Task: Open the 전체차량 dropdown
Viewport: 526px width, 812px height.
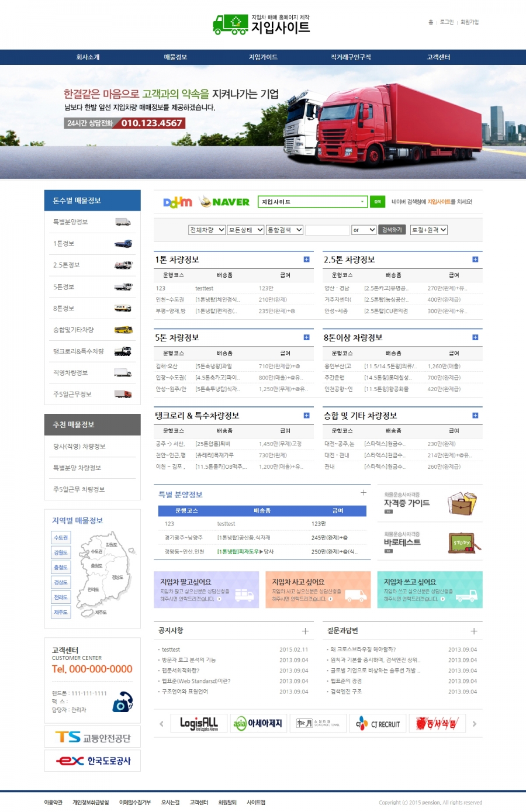Action: click(207, 230)
